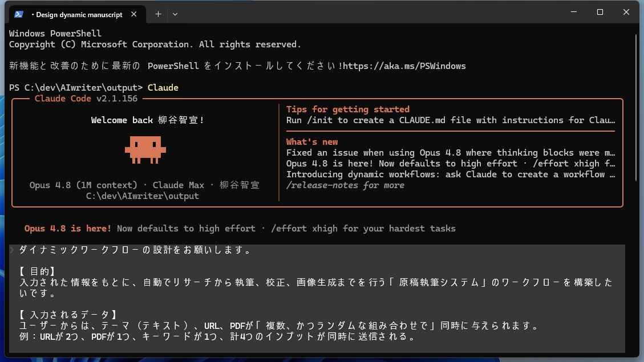The width and height of the screenshot is (644, 362).
Task: Click the C:\dev\AIwriter\output path in welcome box
Action: (143, 196)
